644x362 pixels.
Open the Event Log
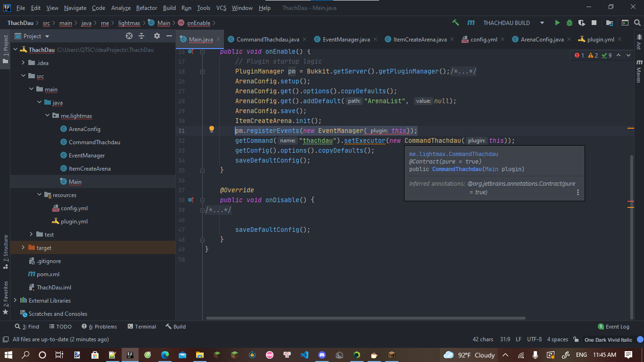613,327
